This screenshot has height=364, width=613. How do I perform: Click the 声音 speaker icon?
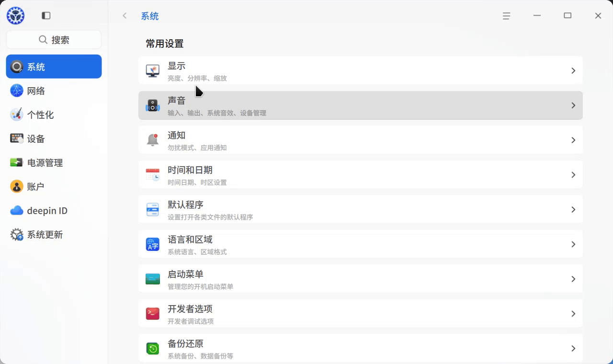point(153,105)
